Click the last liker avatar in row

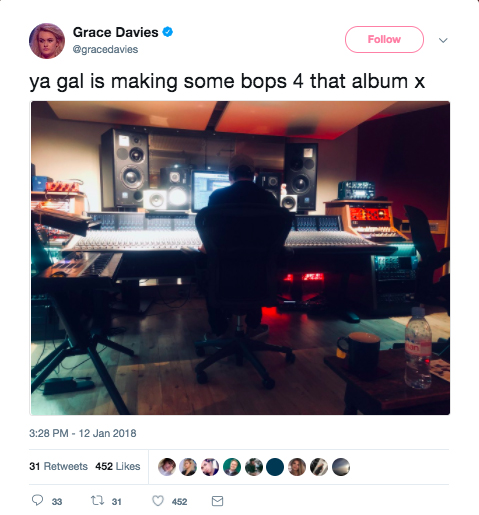(341, 466)
